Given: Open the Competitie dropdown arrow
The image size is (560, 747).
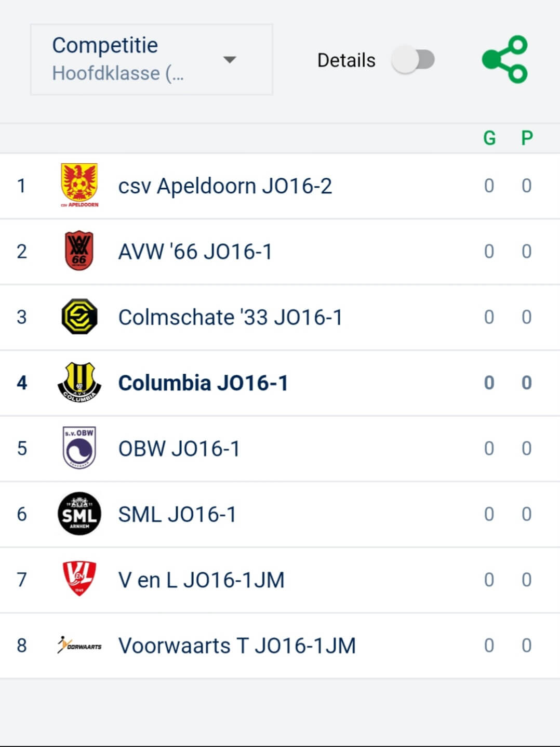Looking at the screenshot, I should (230, 59).
